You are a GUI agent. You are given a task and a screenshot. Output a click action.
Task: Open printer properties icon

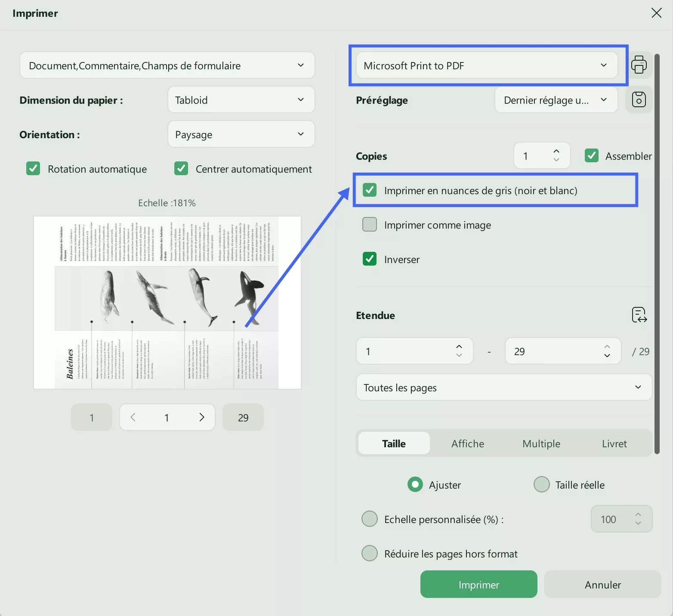[x=639, y=65]
